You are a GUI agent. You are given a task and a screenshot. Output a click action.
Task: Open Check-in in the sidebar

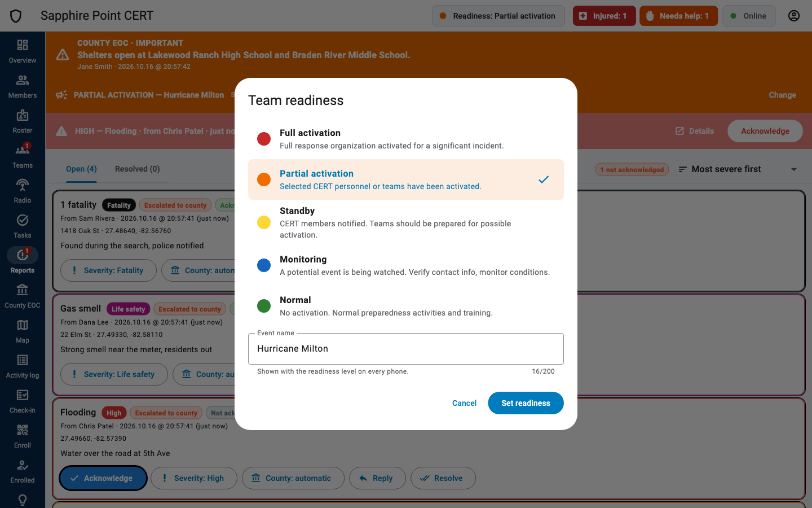point(23,401)
